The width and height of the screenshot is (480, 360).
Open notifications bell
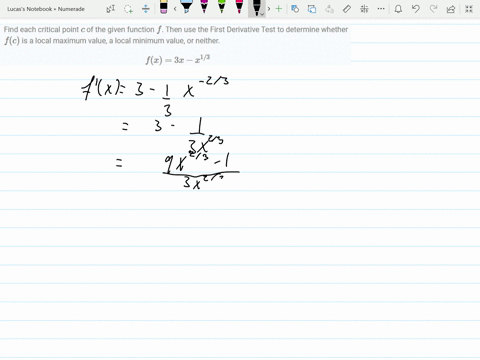[x=398, y=9]
